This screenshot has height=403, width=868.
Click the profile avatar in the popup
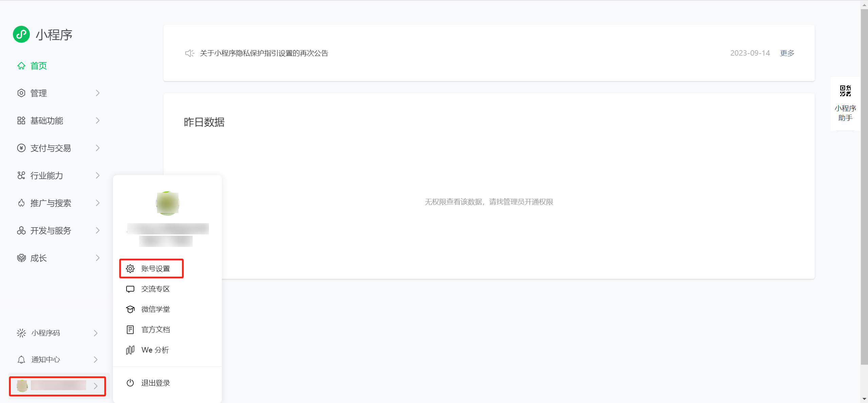coord(167,204)
